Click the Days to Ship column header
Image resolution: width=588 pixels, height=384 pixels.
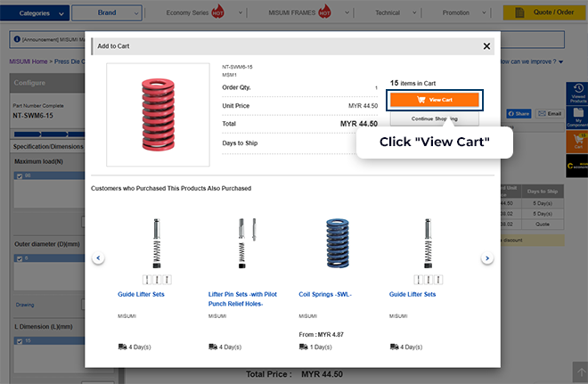tap(543, 192)
